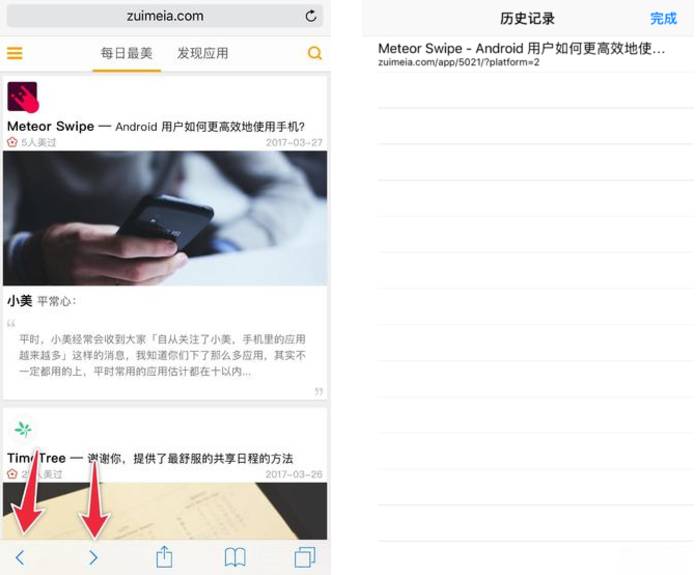Tap the Safari forward arrow
The height and width of the screenshot is (575, 697).
coord(93,557)
